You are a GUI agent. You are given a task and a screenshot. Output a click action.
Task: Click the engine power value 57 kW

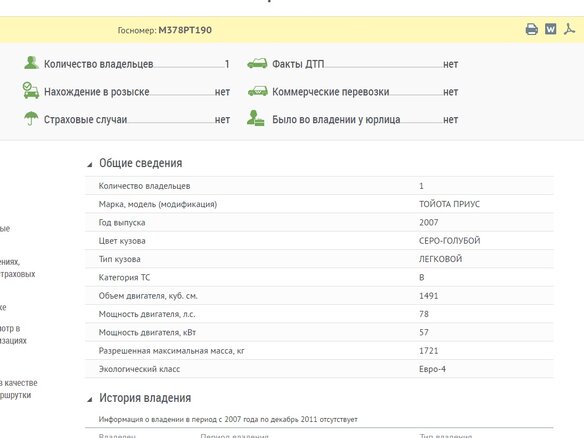click(x=424, y=332)
